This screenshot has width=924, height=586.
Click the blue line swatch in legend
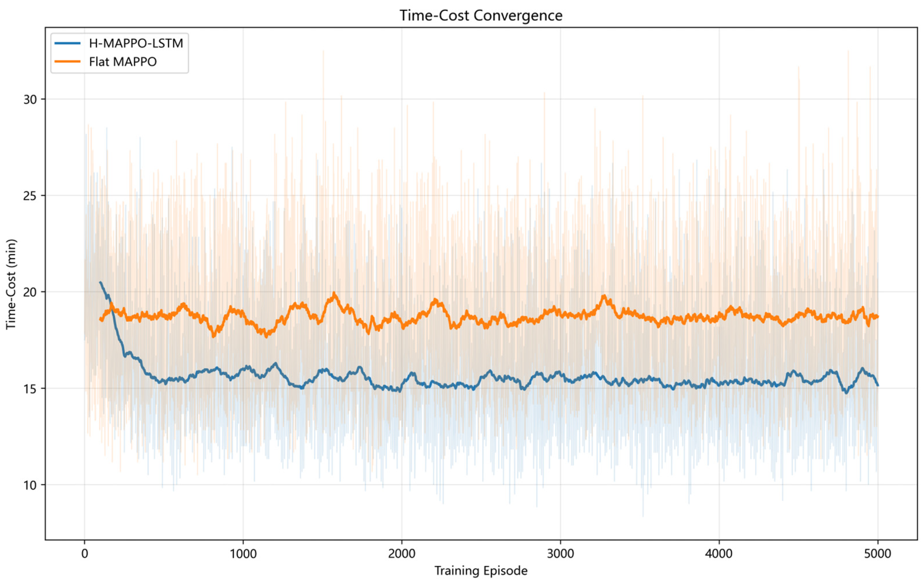(x=68, y=43)
